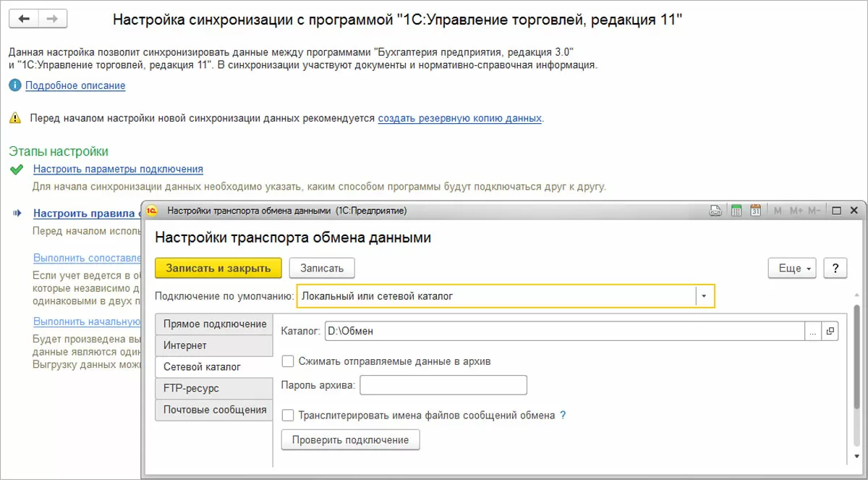
Task: Click help icon next to Транслитерировать option
Action: point(563,416)
